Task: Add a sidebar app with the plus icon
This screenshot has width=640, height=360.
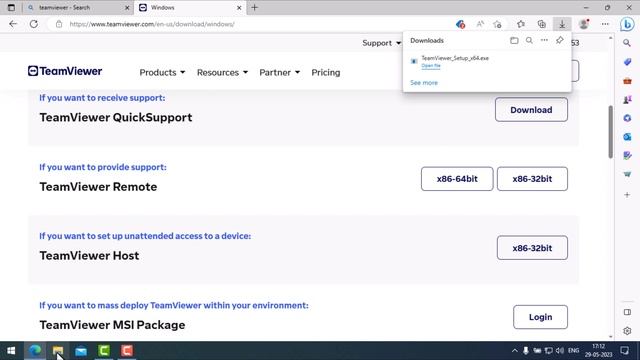Action: 627,195
